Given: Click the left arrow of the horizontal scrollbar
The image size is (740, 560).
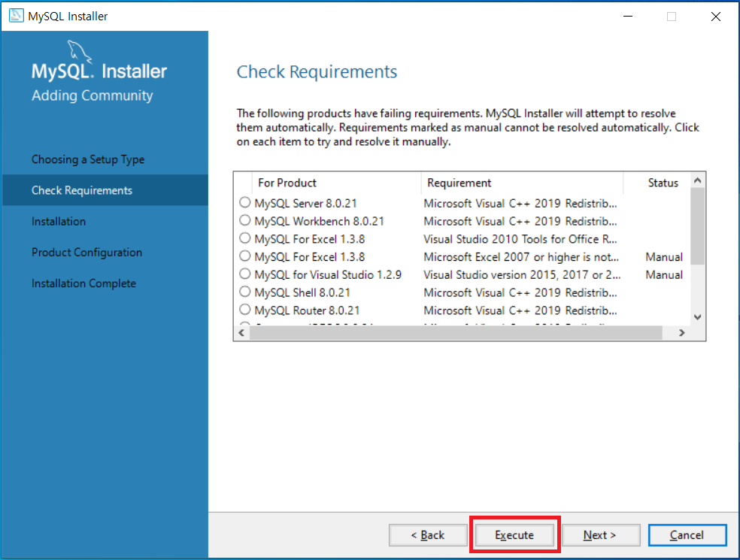Looking at the screenshot, I should [241, 332].
